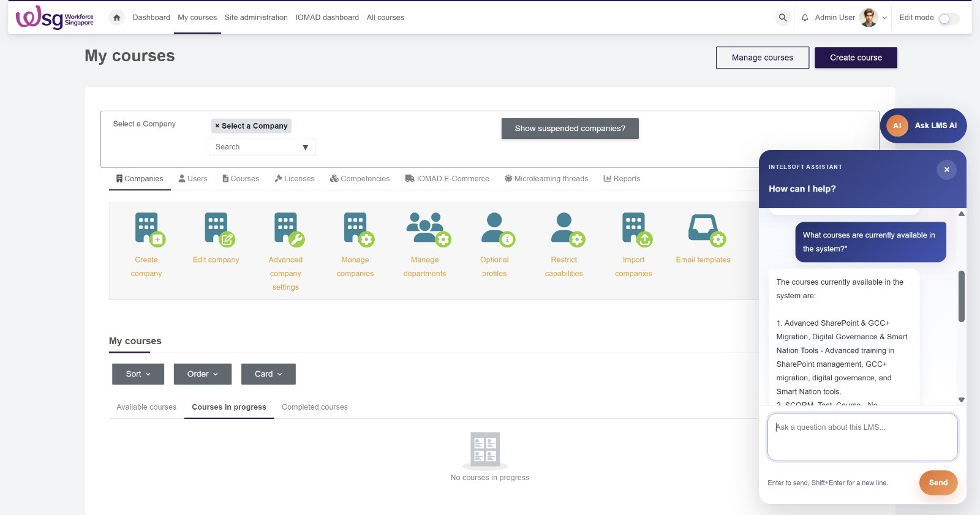Click the Send button in chat
980x515 pixels.
[x=938, y=483]
